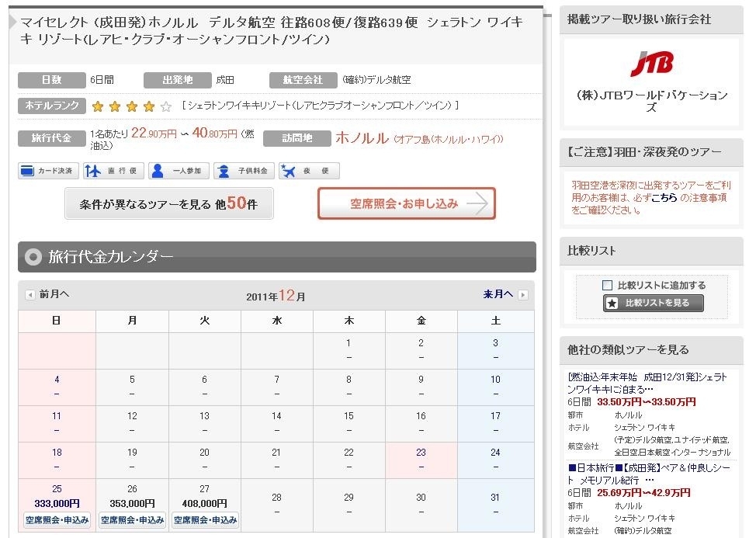Viewport: 756px width, 538px height.
Task: Click 空席照会・申込み for December 26
Action: click(132, 520)
